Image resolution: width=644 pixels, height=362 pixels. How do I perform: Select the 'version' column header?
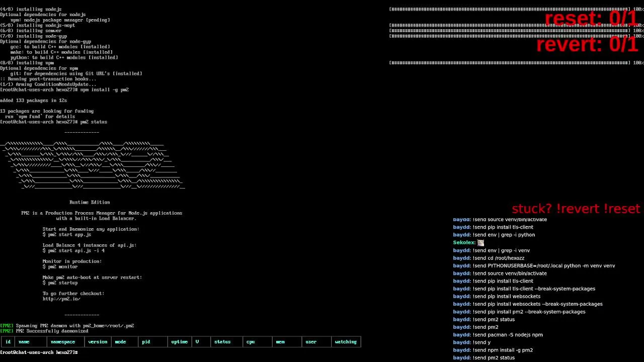(x=98, y=342)
